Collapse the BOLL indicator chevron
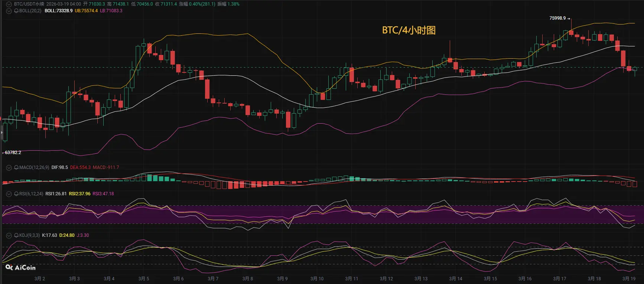Screen dimensions: 644x284 (x=9, y=11)
